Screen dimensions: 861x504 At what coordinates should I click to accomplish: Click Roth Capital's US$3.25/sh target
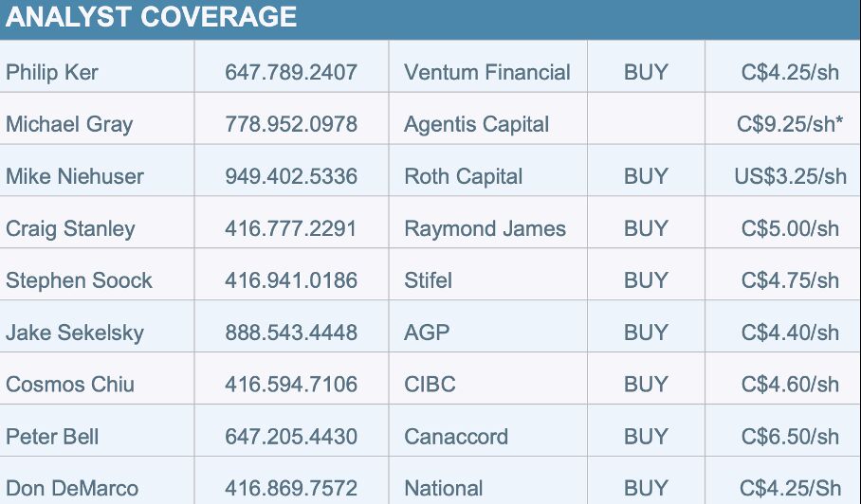[x=791, y=176]
